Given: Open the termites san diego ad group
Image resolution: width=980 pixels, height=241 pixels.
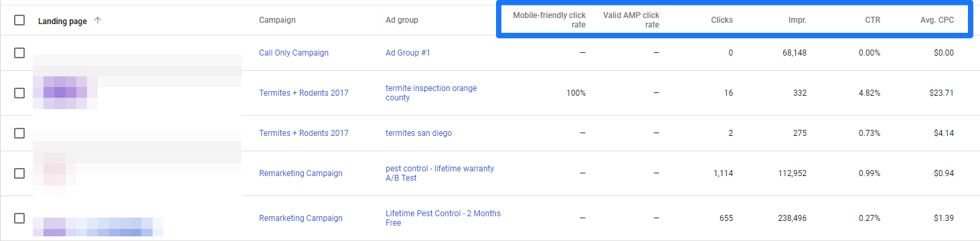Looking at the screenshot, I should click(x=418, y=133).
